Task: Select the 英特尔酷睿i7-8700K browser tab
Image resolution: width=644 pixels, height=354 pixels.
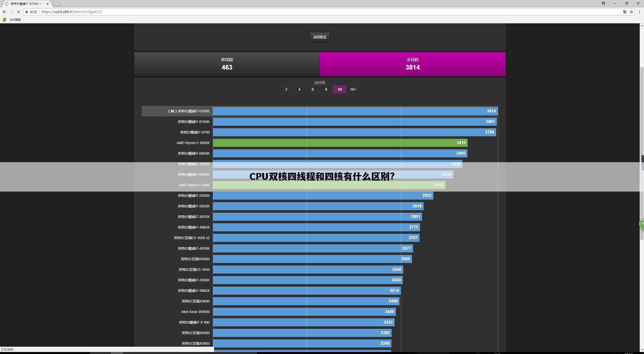Action: (27, 4)
